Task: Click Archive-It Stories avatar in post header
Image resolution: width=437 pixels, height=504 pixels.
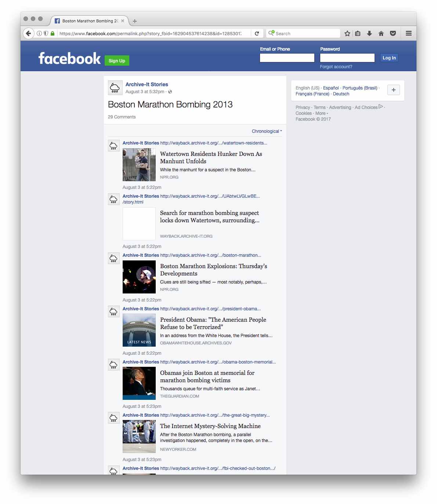Action: click(115, 88)
